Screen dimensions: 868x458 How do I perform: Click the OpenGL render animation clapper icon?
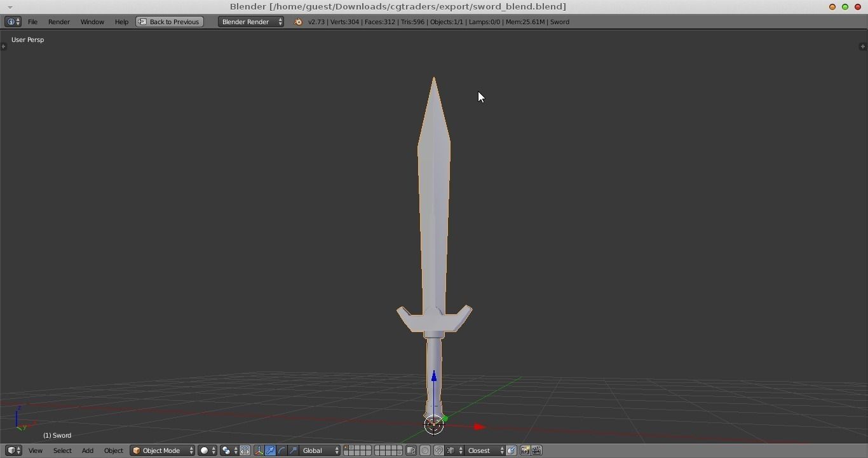point(536,450)
